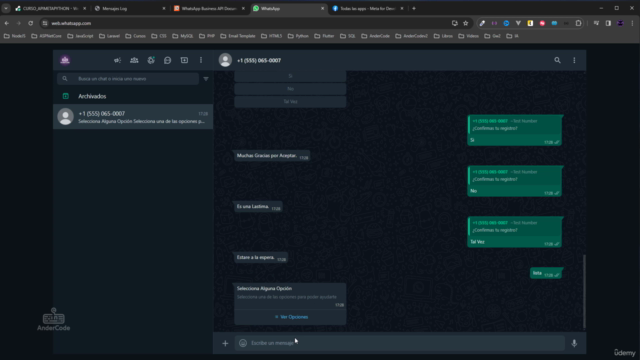Viewport: 640px width, 360px height.
Task: Click quoted message in the Tal Vez reply
Action: point(514,227)
